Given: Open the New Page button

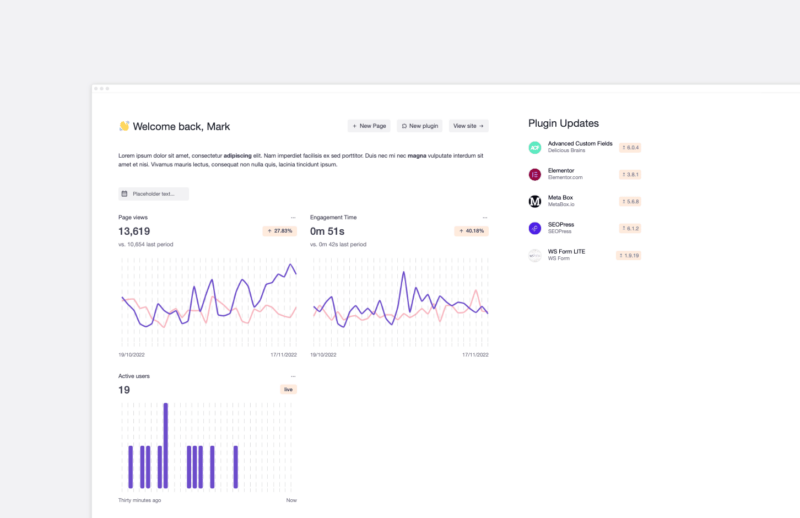Looking at the screenshot, I should (369, 126).
